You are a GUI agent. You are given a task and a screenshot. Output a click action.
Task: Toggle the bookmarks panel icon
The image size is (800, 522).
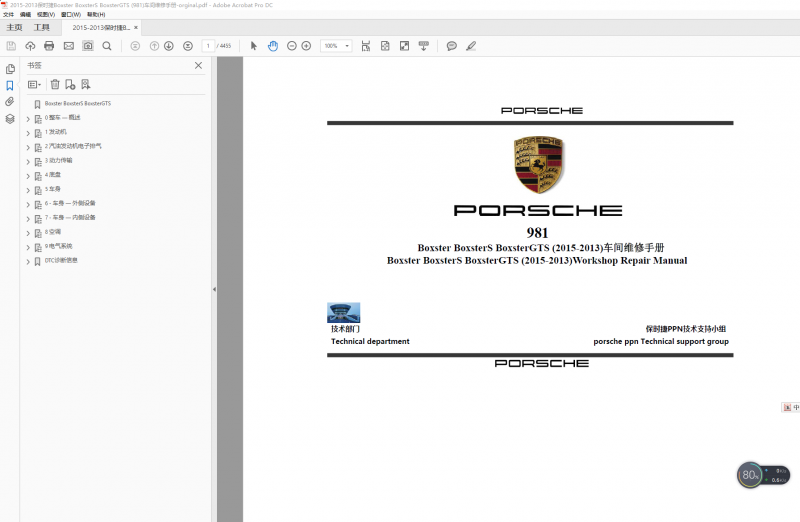(x=10, y=85)
